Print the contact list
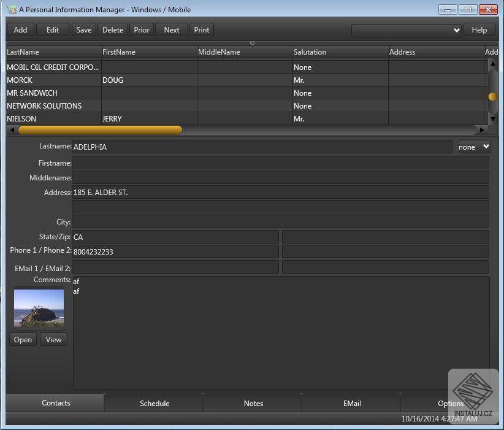The height and width of the screenshot is (430, 504). (x=202, y=29)
